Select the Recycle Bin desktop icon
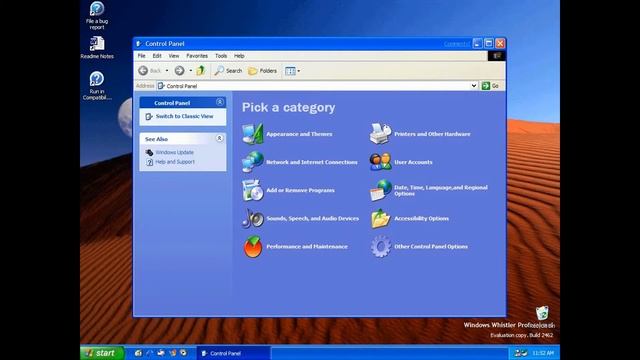 (542, 313)
